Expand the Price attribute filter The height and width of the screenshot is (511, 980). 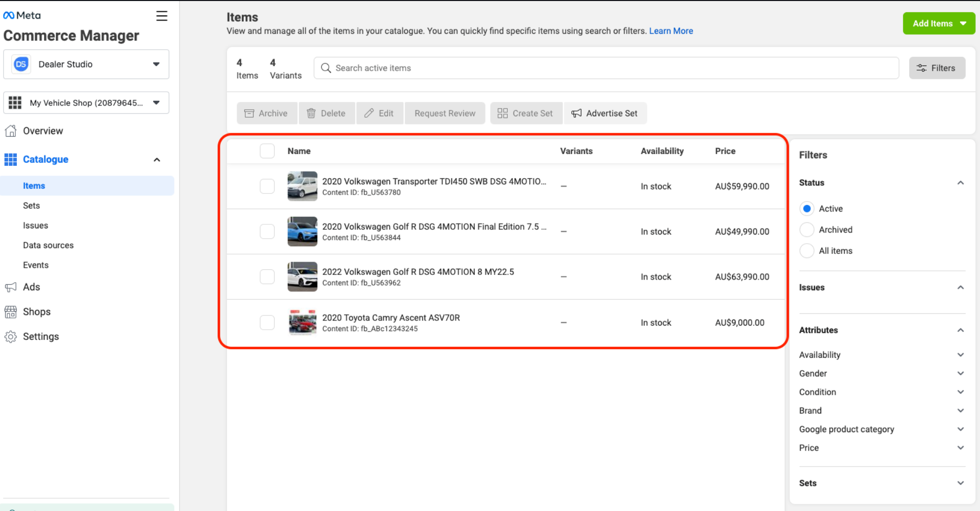coord(961,448)
